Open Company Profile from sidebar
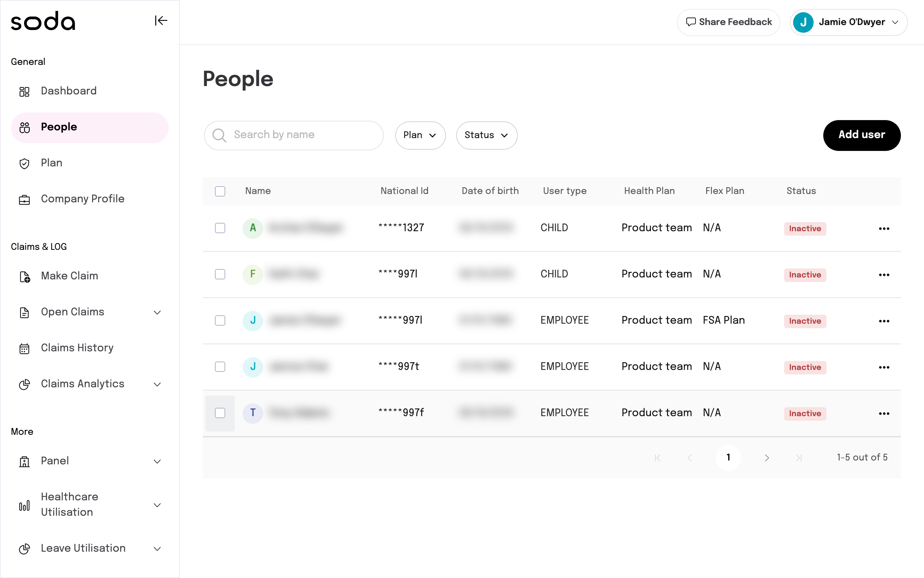The height and width of the screenshot is (578, 924). tap(90, 199)
